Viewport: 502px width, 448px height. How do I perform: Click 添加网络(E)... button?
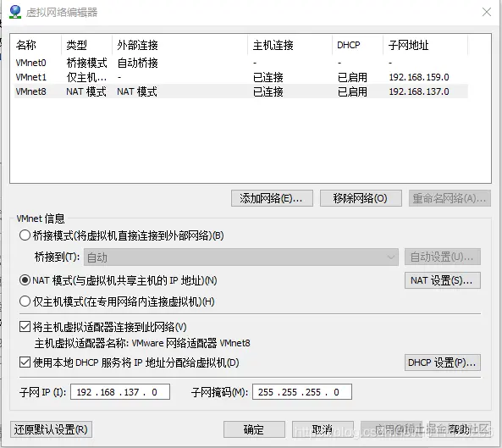272,198
